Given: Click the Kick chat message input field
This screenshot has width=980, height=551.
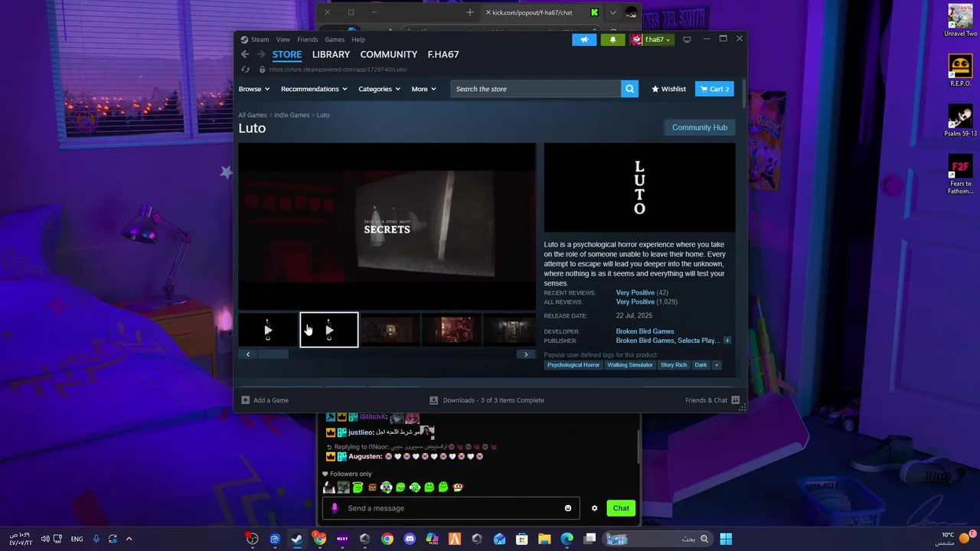Looking at the screenshot, I should (452, 508).
